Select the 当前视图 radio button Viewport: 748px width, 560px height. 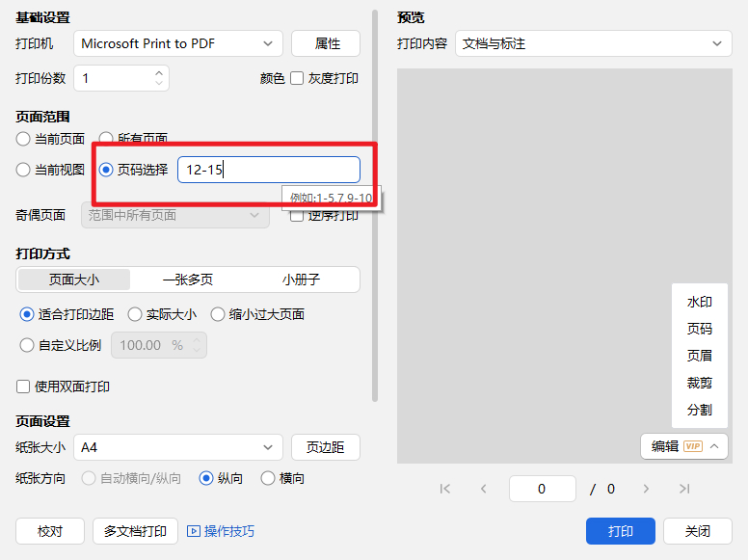point(23,170)
